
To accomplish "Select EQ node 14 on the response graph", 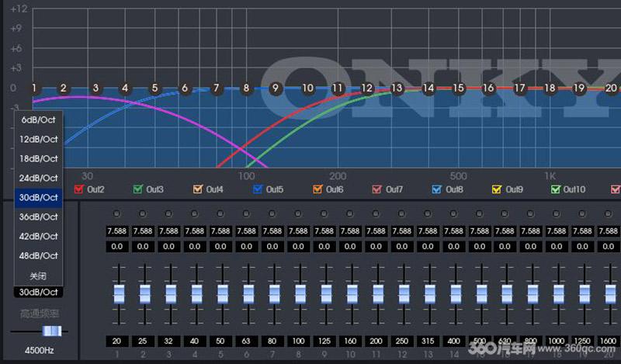I will (428, 88).
